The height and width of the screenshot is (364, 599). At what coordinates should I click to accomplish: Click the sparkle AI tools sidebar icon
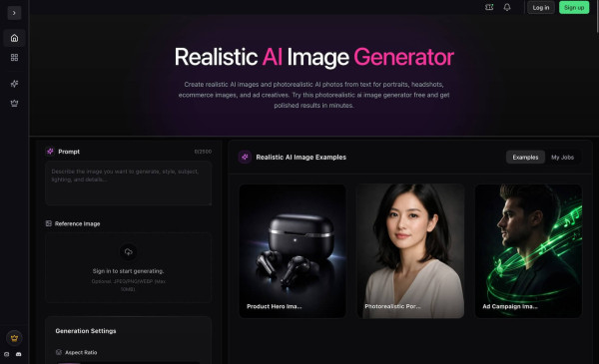pos(15,84)
